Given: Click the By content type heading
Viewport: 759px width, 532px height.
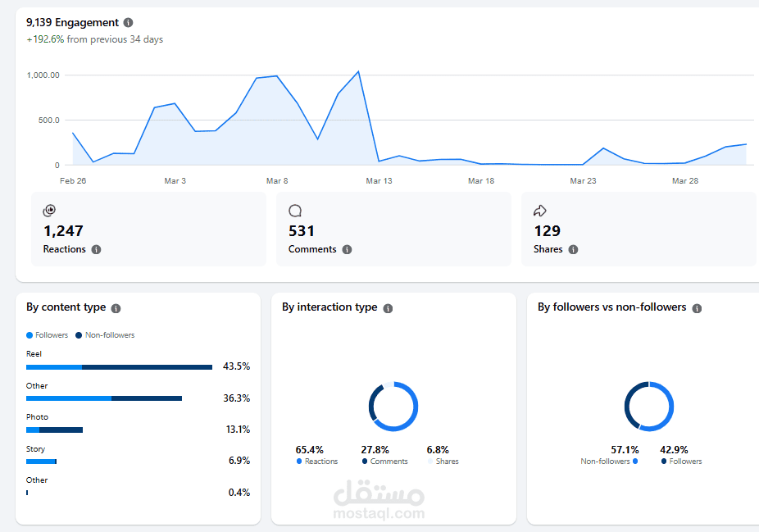Looking at the screenshot, I should (x=66, y=307).
